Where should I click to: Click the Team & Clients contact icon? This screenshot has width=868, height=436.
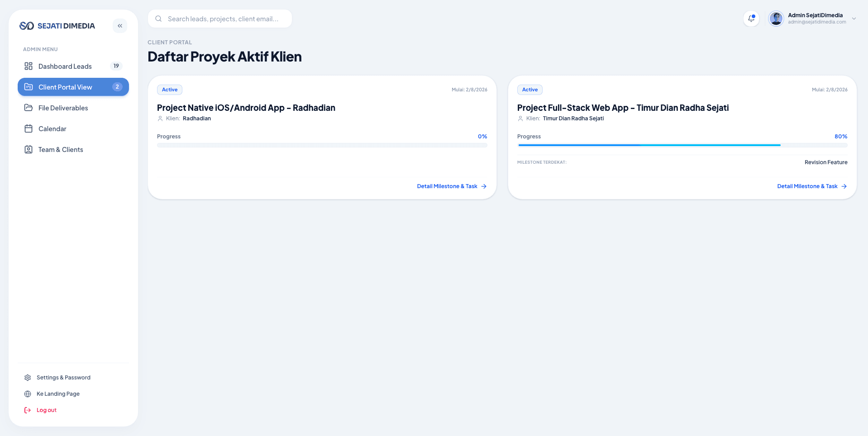tap(29, 149)
